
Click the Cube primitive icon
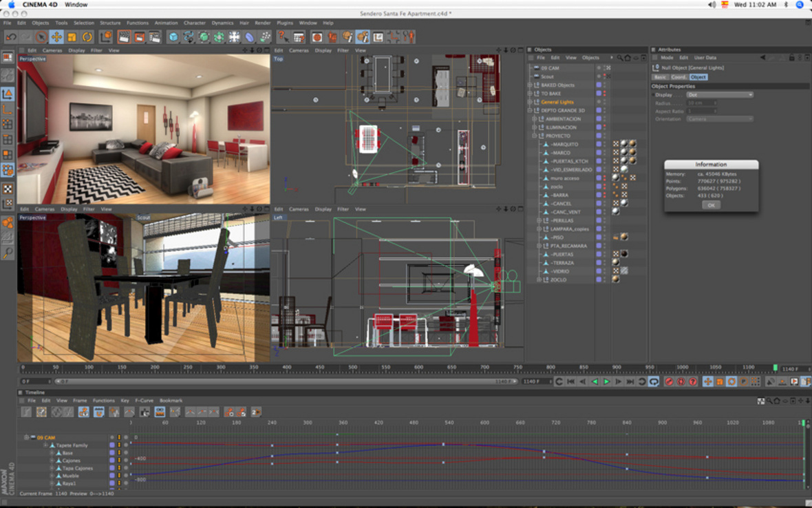(173, 37)
